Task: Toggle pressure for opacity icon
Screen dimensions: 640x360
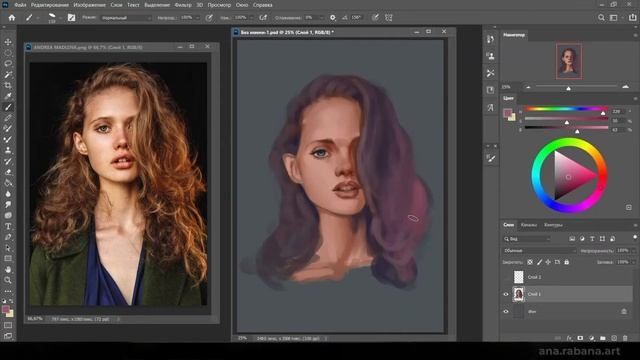Action: [209, 18]
